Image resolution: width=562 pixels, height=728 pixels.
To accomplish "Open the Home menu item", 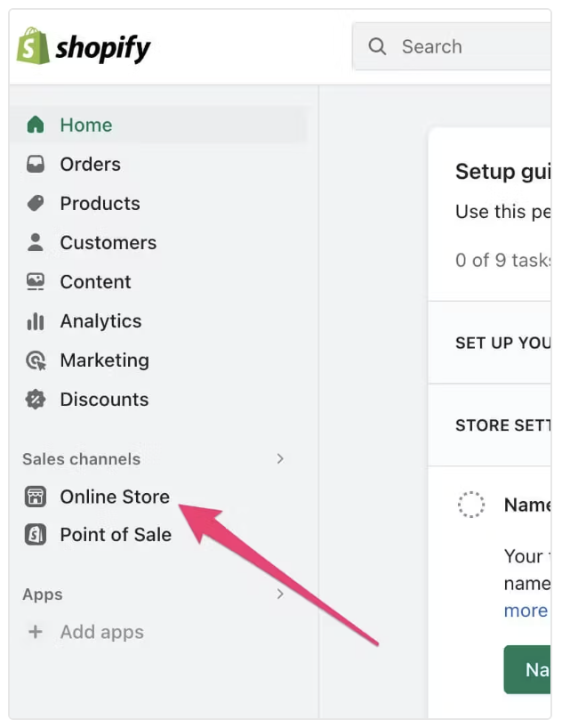I will (157, 125).
